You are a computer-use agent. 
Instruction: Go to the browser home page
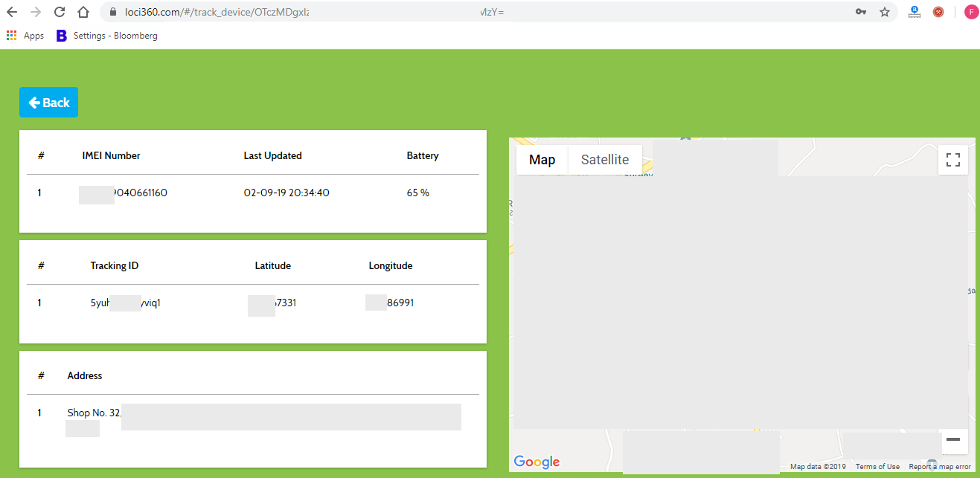click(x=83, y=12)
